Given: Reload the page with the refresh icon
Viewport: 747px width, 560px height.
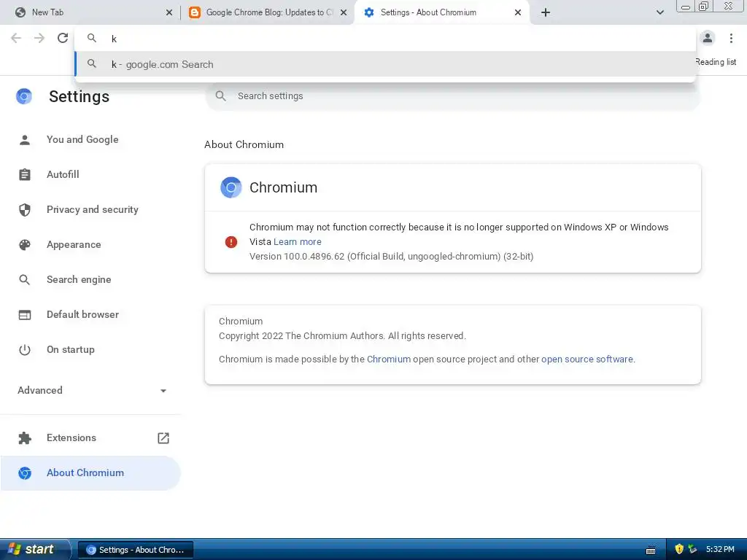Looking at the screenshot, I should [x=63, y=38].
